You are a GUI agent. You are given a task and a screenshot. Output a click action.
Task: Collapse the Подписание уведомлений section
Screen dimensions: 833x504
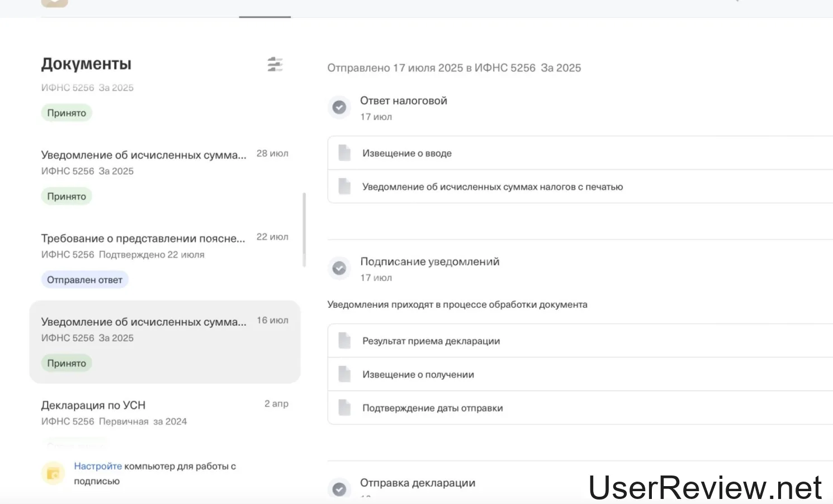pyautogui.click(x=429, y=262)
